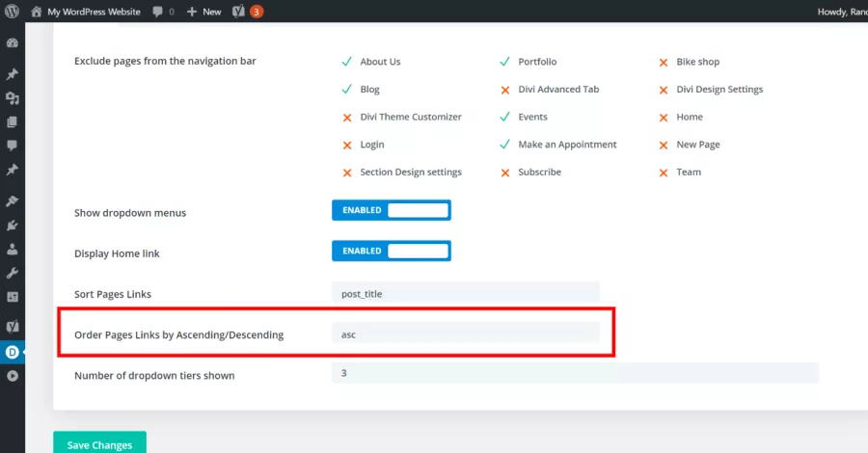
Task: Click "Show dropdown menus" label text
Action: [x=130, y=213]
